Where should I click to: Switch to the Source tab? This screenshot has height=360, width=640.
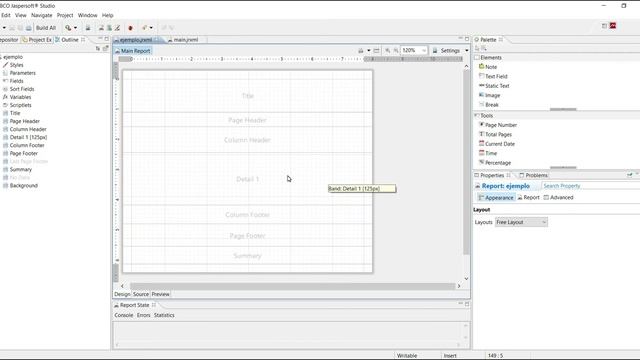[x=141, y=294]
